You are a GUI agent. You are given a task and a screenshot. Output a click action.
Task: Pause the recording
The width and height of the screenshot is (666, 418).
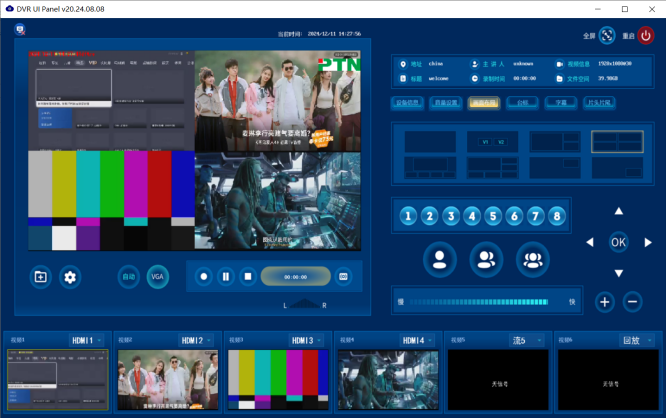coord(226,277)
